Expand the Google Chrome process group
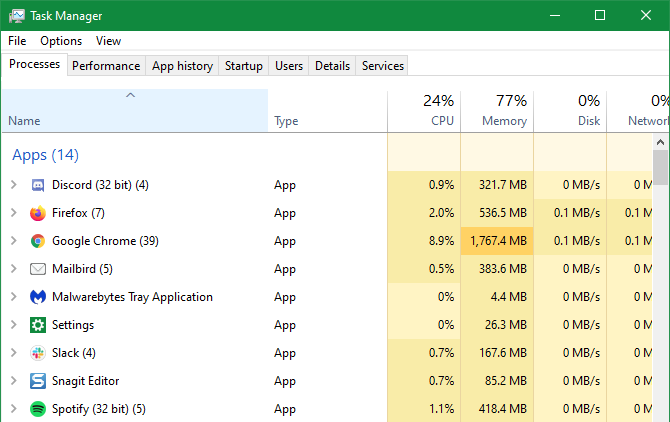 pyautogui.click(x=13, y=241)
